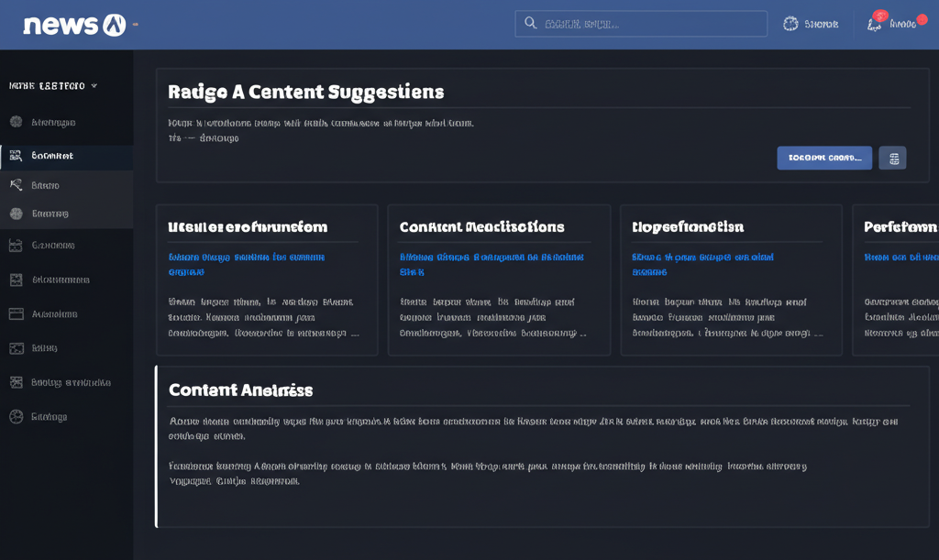
Task: Select the cursor/brand tool icon in the sidebar
Action: (x=16, y=185)
